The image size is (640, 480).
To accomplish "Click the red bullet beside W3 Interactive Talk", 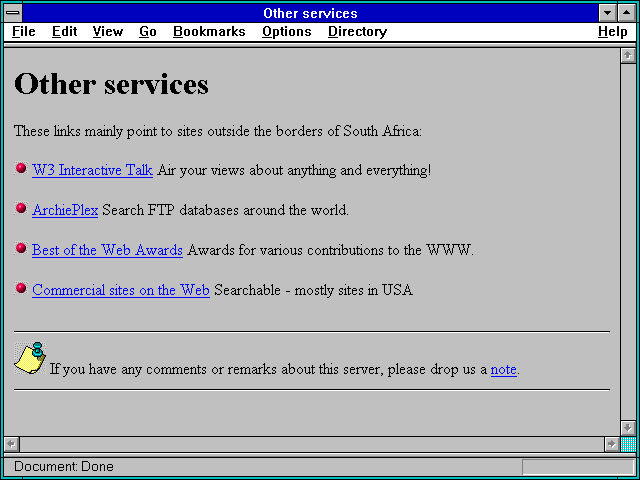I will tap(21, 168).
